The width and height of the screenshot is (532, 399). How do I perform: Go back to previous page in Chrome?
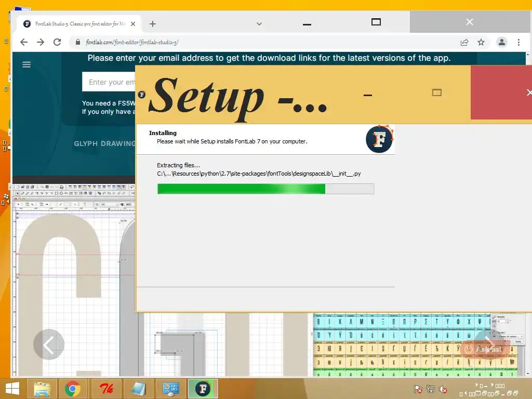coord(24,42)
